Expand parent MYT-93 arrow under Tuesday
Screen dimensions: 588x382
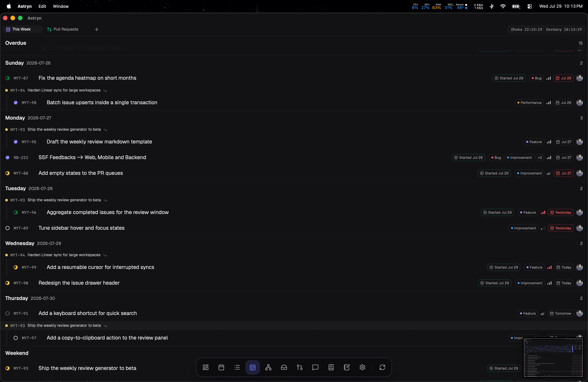point(106,200)
